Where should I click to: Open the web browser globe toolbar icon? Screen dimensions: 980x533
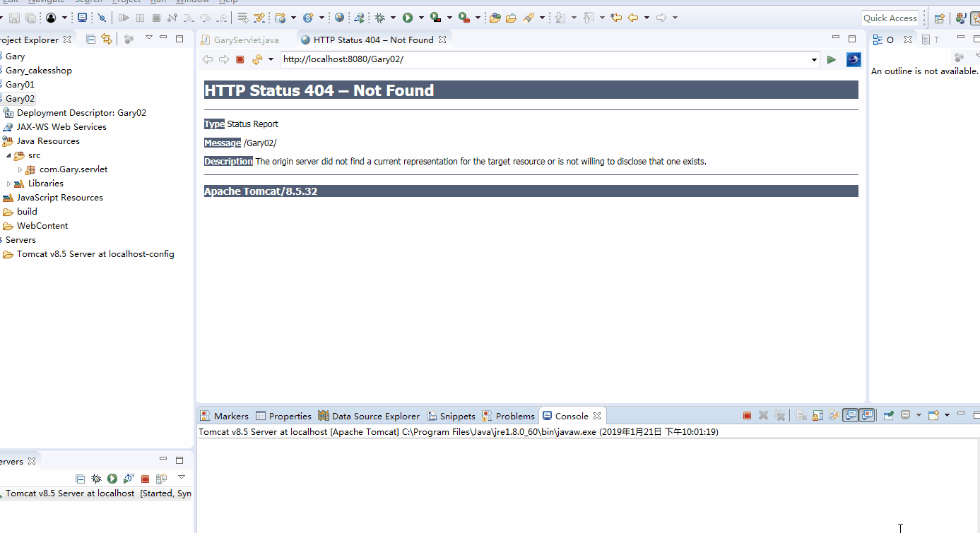tap(340, 18)
